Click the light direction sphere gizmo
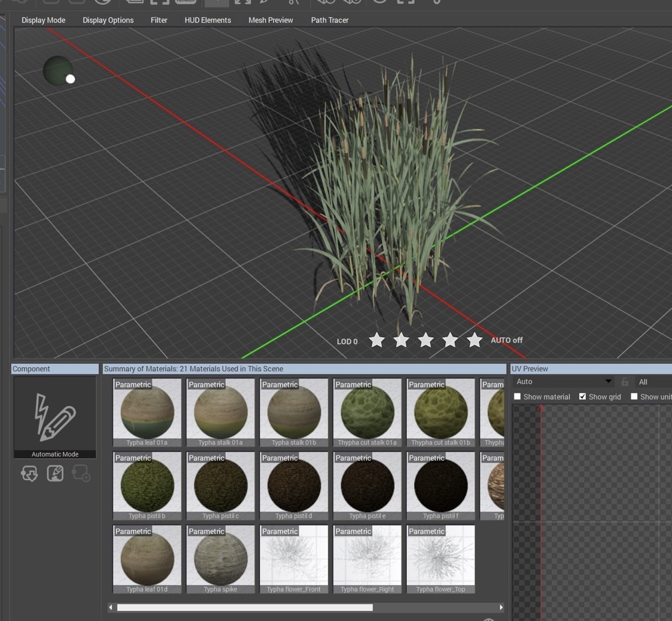The image size is (672, 621). point(59,70)
